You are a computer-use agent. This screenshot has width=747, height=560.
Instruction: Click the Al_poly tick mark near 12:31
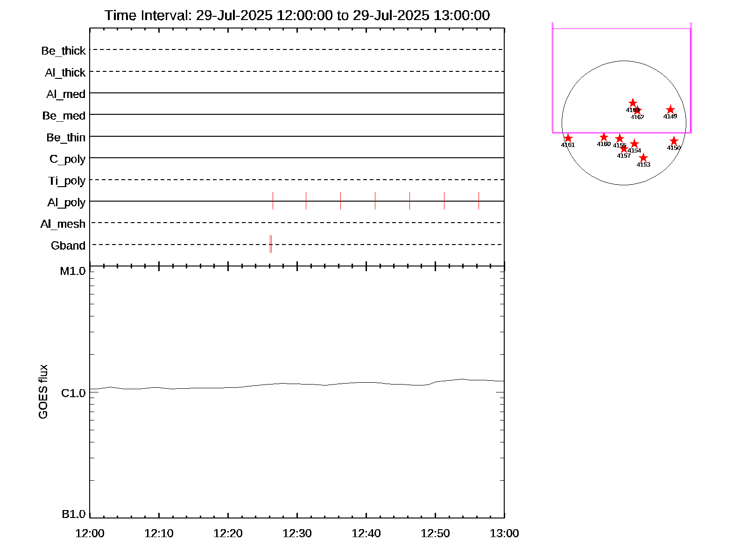(306, 201)
